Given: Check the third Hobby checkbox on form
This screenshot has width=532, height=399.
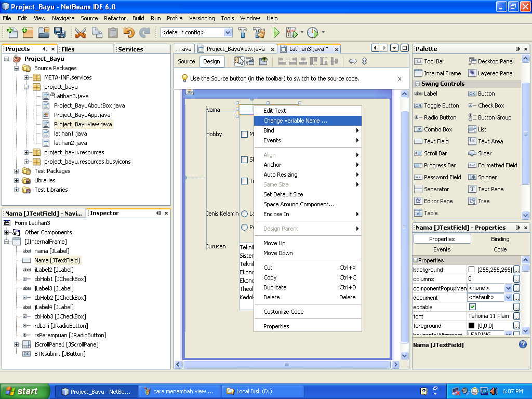Looking at the screenshot, I should click(x=244, y=181).
